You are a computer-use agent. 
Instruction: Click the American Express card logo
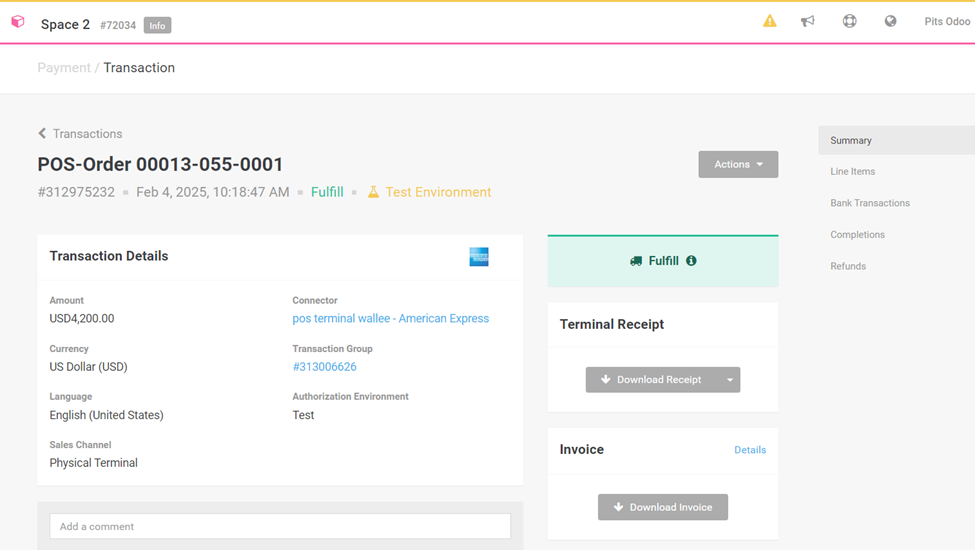coord(479,257)
